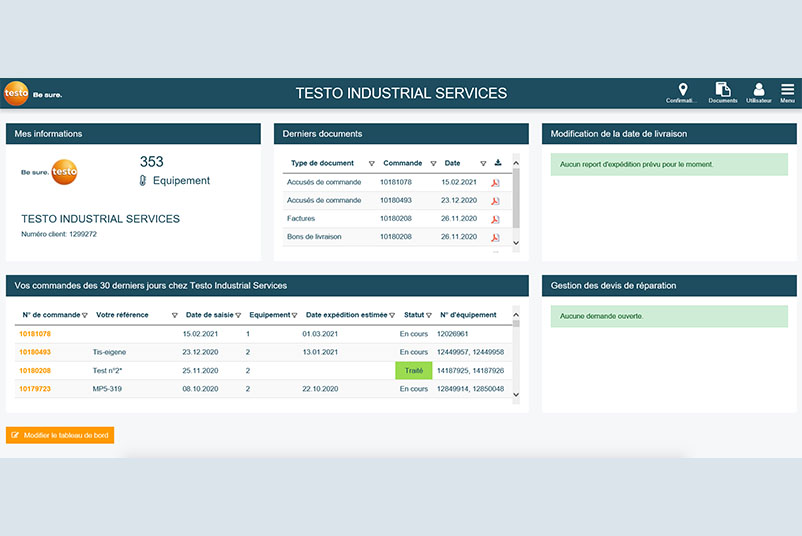Click reference Tis-eigene
The width and height of the screenshot is (802, 536).
coord(109,352)
